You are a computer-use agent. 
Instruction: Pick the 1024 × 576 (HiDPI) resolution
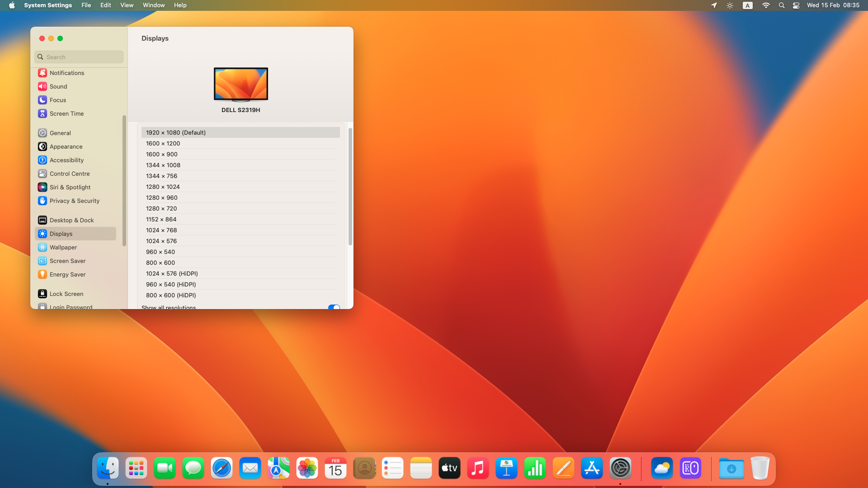coord(172,273)
